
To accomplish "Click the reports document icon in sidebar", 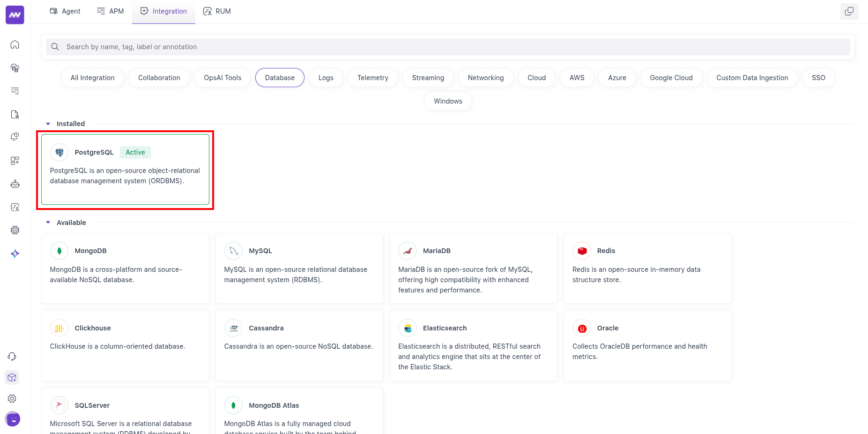I will 15,114.
